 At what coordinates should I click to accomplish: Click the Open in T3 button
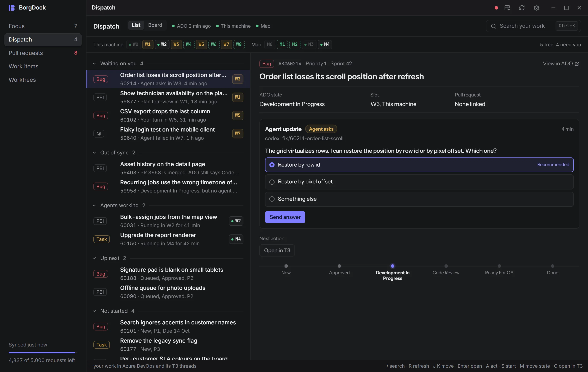click(x=277, y=250)
